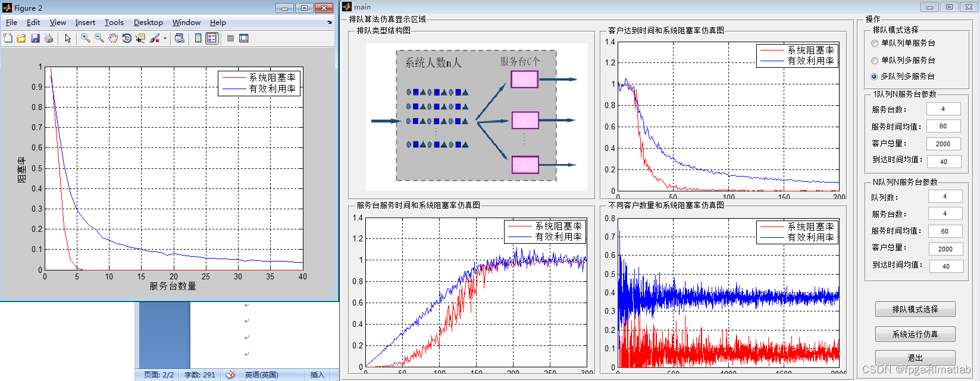Click the legend in 客户达到时间和系统阻塞率仿真图 plot
This screenshot has height=381, width=980.
point(797,56)
